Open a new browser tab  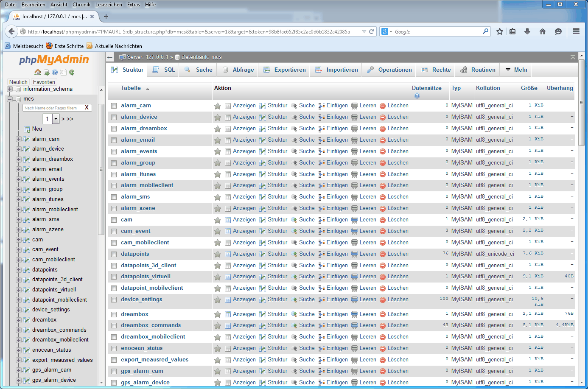[106, 17]
